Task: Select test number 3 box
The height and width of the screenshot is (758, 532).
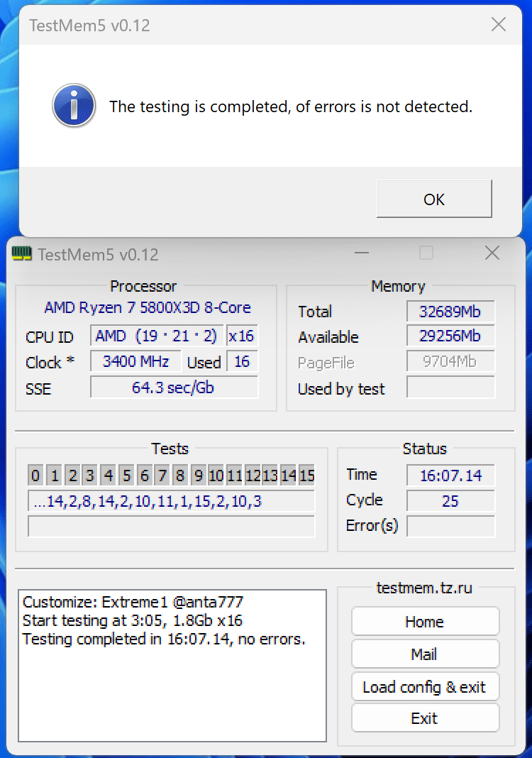Action: tap(90, 476)
